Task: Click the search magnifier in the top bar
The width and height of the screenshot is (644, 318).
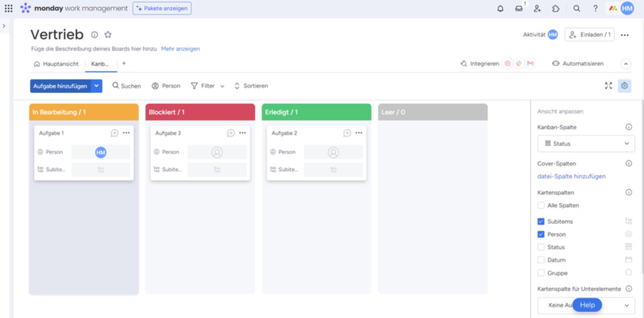Action: coord(576,8)
